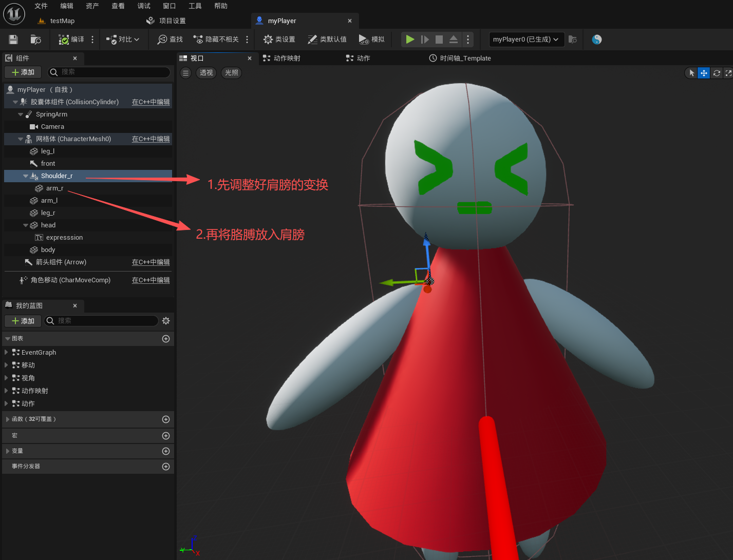Open the 资产 menu
Viewport: 733px width, 560px height.
[x=92, y=6]
